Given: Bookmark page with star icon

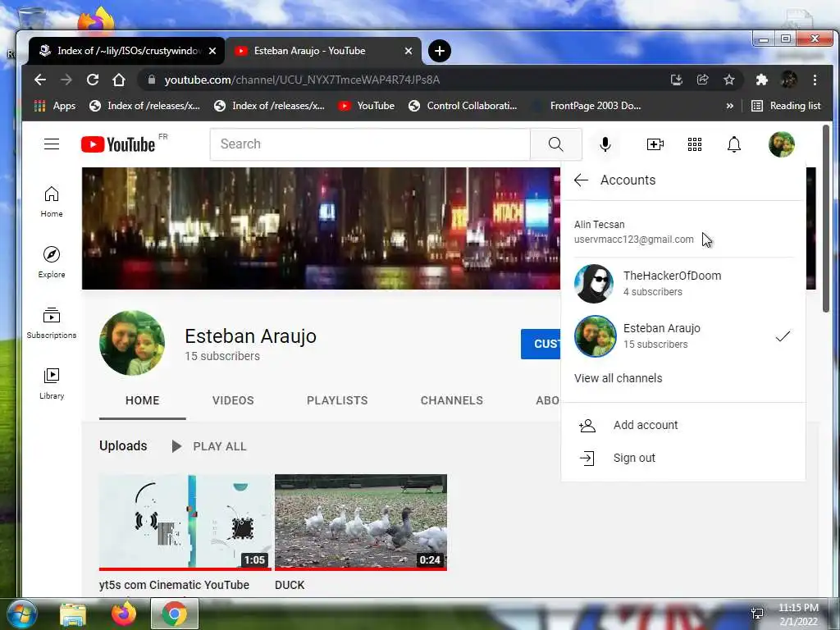Looking at the screenshot, I should pos(728,80).
